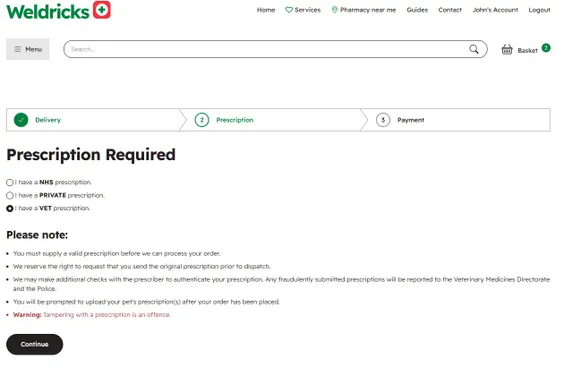Screen dimensions: 564x375
Task: Open Contact in top navigation
Action: pyautogui.click(x=450, y=10)
